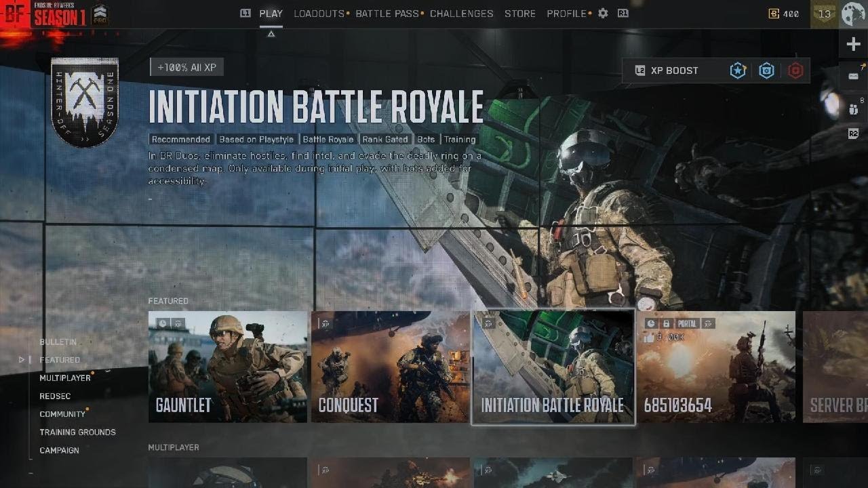Viewport: 868px width, 488px height.
Task: Click the Recommended tag
Action: (x=181, y=140)
